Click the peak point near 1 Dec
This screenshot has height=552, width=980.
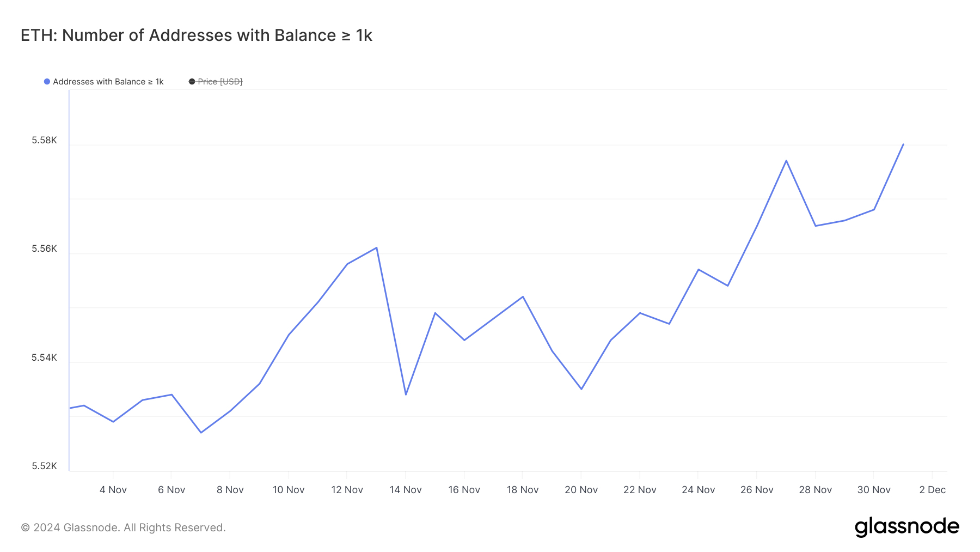point(903,144)
